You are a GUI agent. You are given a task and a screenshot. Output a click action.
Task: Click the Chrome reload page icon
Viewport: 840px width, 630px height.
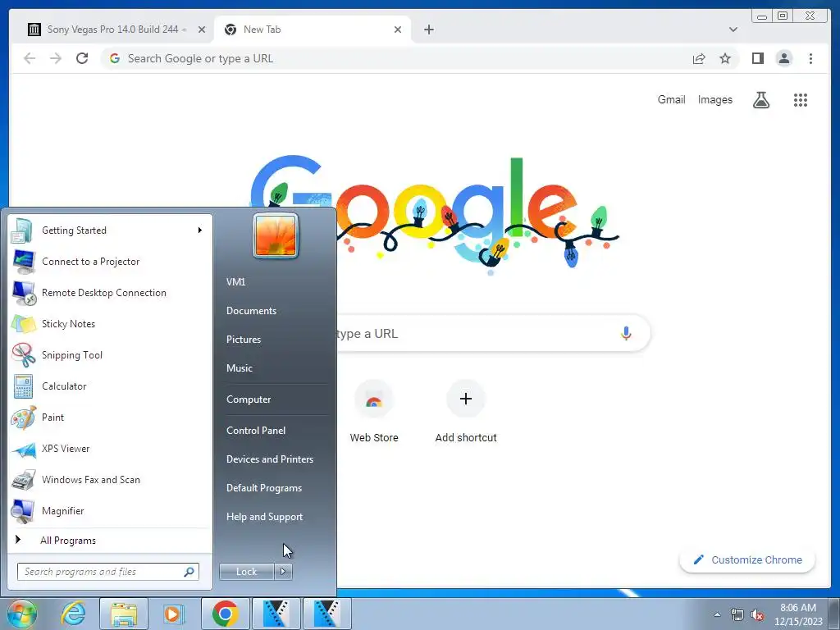pyautogui.click(x=82, y=58)
